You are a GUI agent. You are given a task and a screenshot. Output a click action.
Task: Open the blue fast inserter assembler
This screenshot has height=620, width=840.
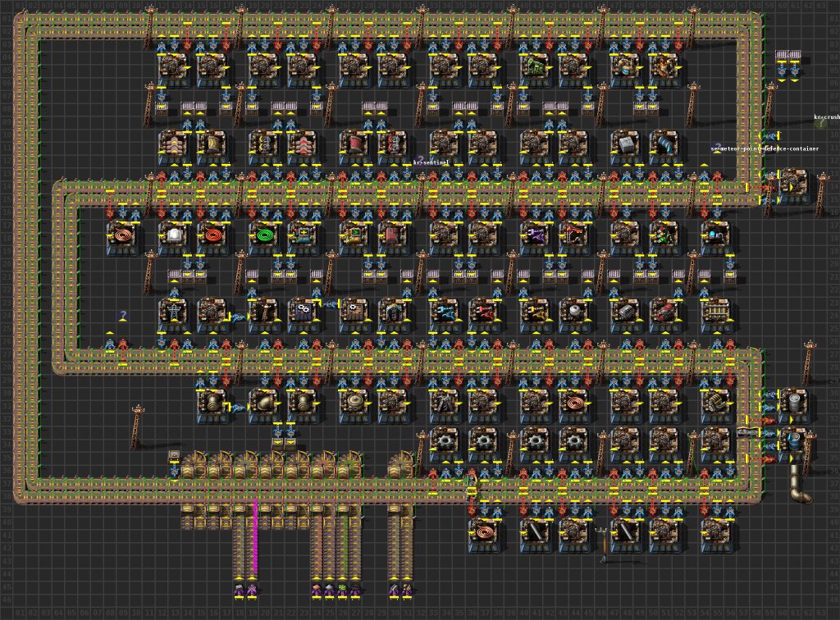445,314
